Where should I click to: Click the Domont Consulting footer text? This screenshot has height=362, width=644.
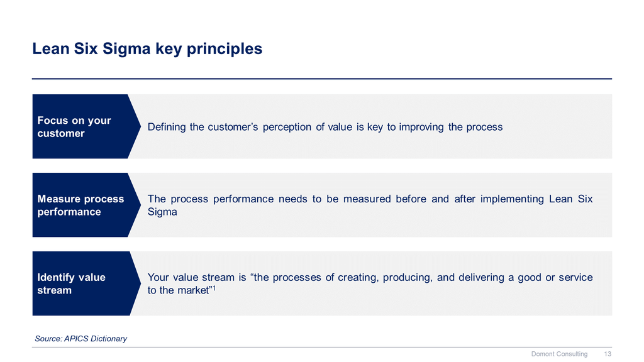coord(559,354)
